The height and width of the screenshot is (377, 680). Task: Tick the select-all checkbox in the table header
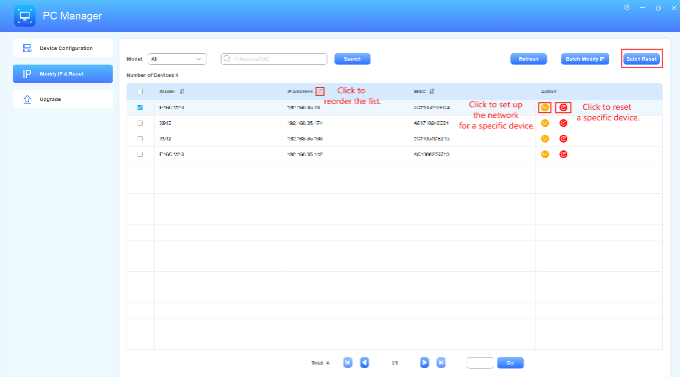(x=140, y=92)
